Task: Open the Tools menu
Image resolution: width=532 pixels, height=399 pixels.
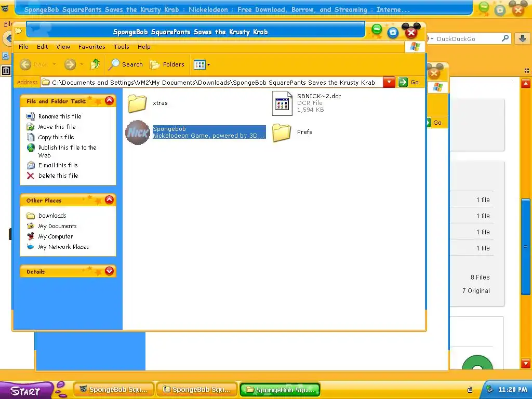Action: click(x=121, y=47)
